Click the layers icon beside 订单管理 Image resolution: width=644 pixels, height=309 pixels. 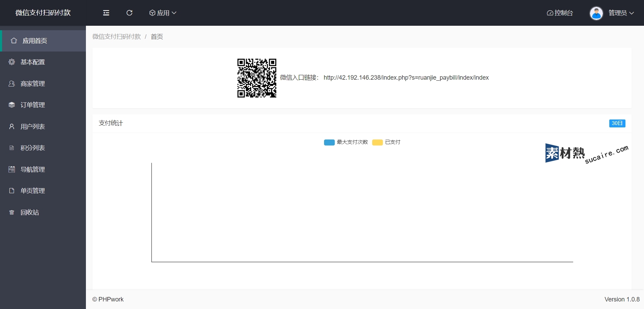pos(12,105)
